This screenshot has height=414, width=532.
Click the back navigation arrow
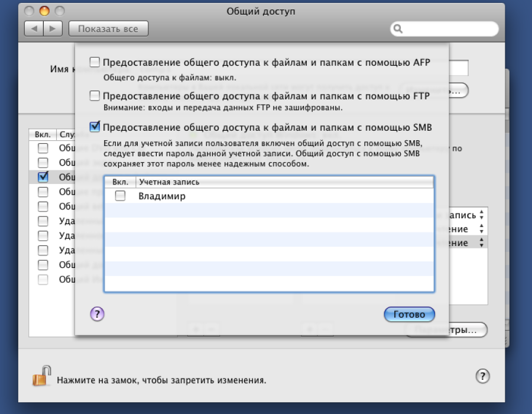34,28
